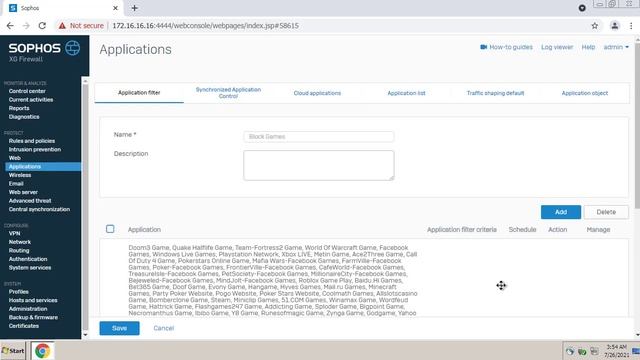Viewport: 640px width, 360px height.
Task: Open Wireless in the sidebar
Action: click(20, 175)
